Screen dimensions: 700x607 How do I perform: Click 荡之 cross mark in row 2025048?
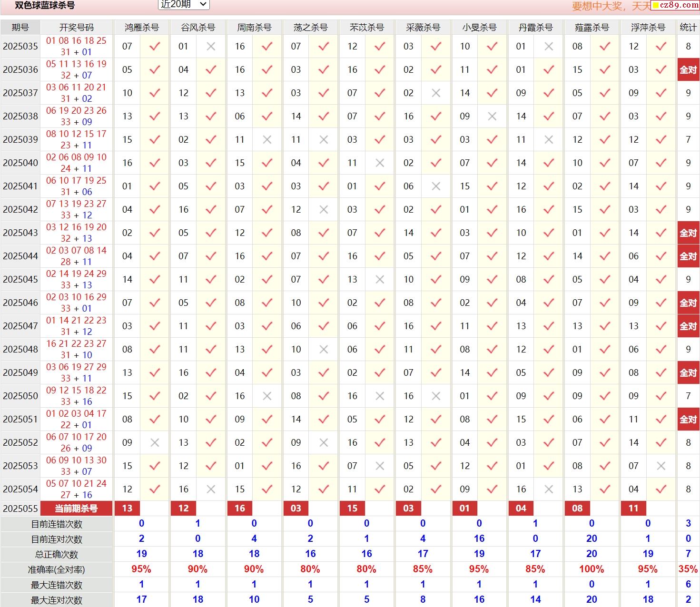324,350
